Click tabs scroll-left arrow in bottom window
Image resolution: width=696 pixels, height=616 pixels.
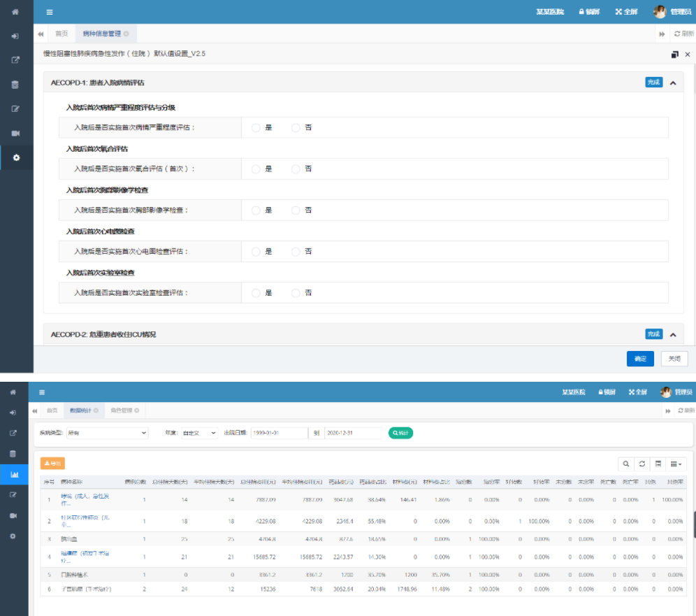[35, 411]
